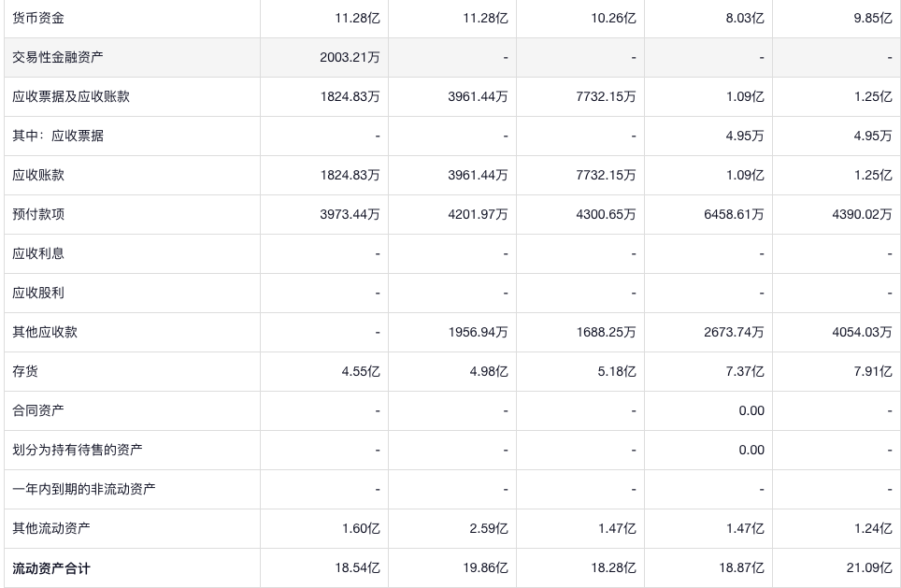Screen dimensions: 901x588
Task: Select the 存货 row label
Action: 25,371
